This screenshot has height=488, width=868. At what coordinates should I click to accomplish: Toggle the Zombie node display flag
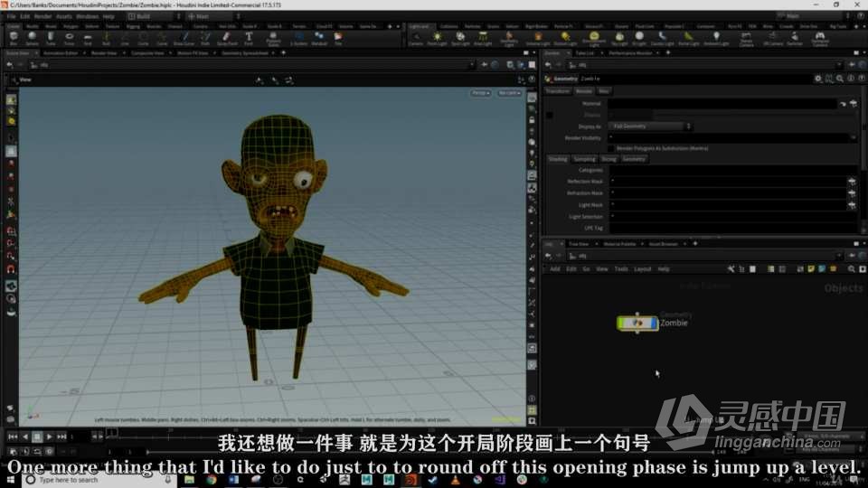(x=655, y=323)
